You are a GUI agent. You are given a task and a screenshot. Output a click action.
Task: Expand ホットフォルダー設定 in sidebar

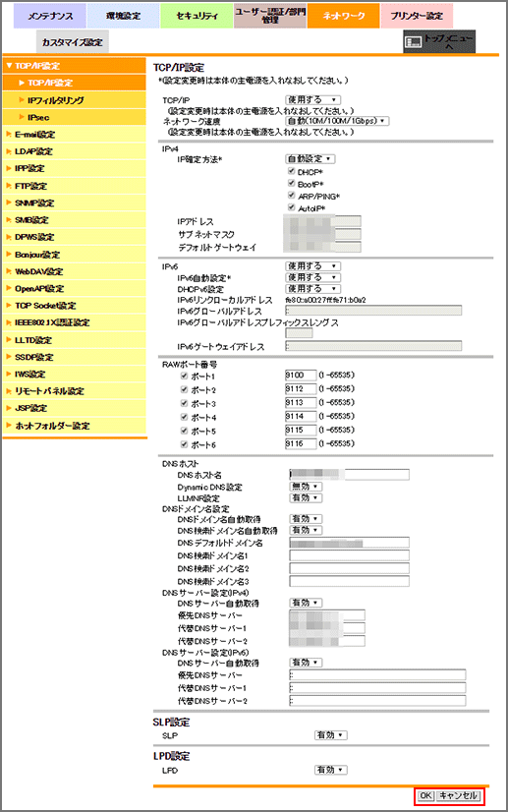75,426
